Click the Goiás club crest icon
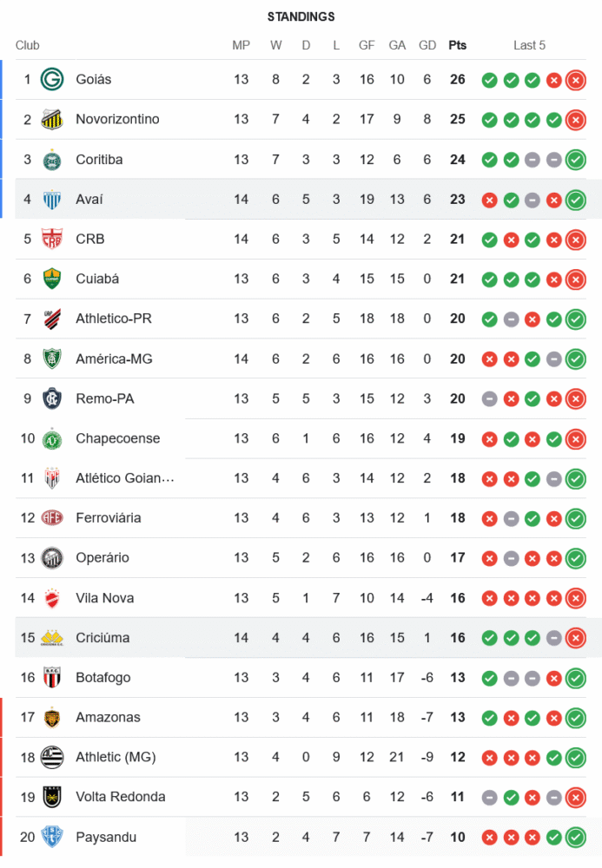 (x=52, y=80)
